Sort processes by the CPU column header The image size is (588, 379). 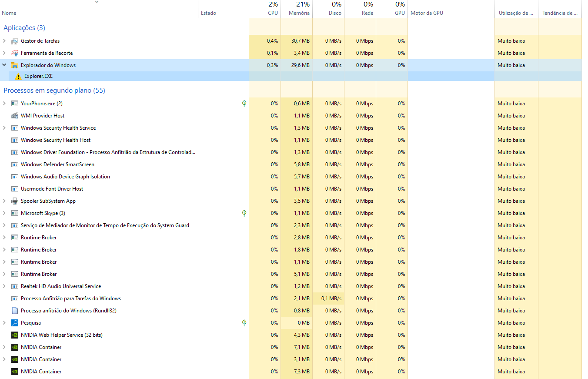tap(272, 13)
